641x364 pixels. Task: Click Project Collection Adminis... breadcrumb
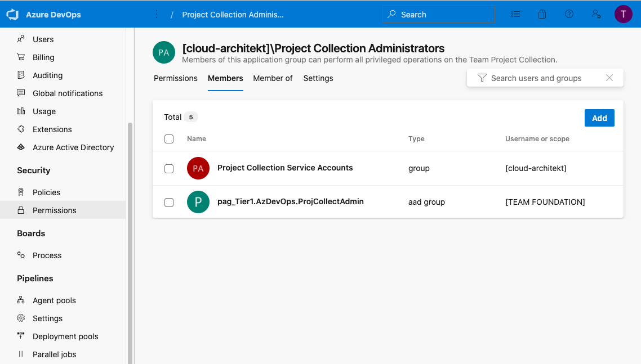point(233,14)
